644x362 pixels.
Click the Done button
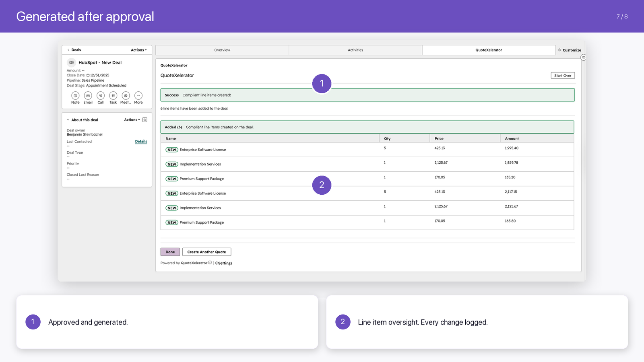coord(170,252)
